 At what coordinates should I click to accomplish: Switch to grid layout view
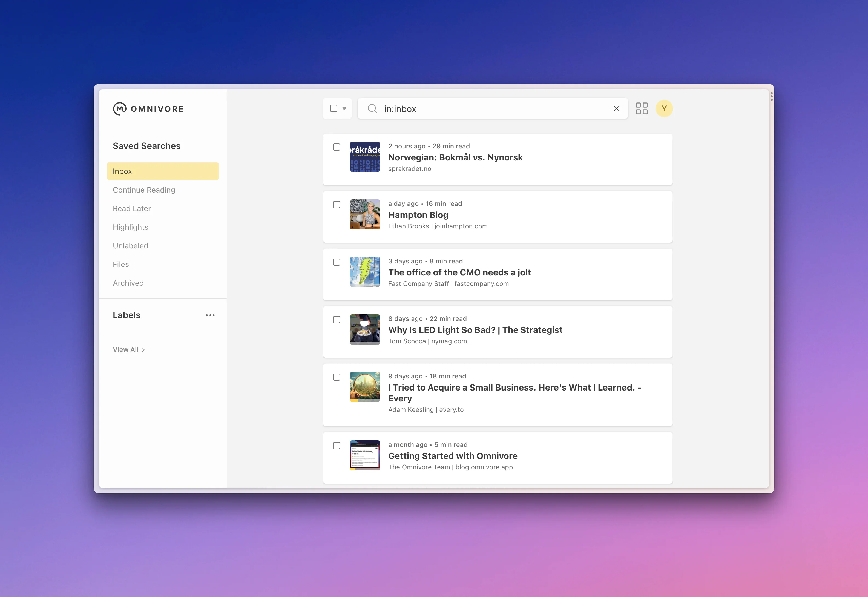[x=641, y=108]
